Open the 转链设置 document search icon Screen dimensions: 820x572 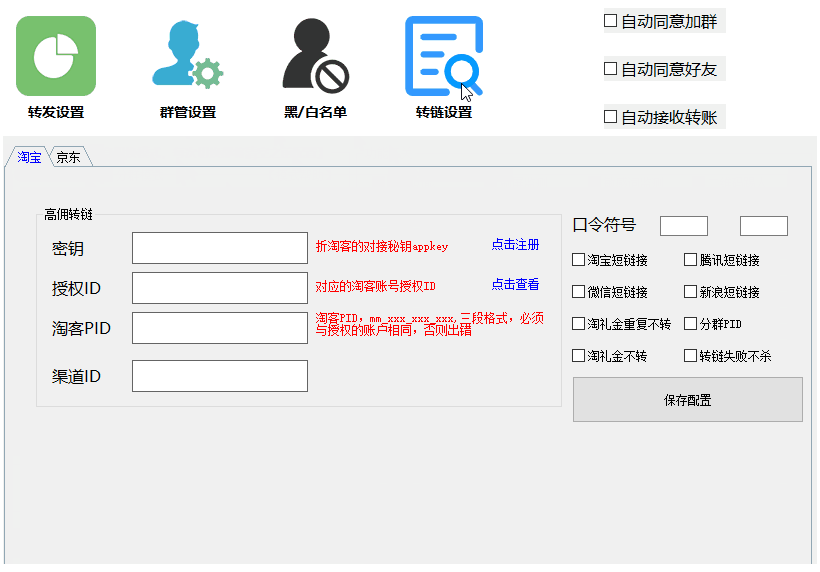(443, 56)
